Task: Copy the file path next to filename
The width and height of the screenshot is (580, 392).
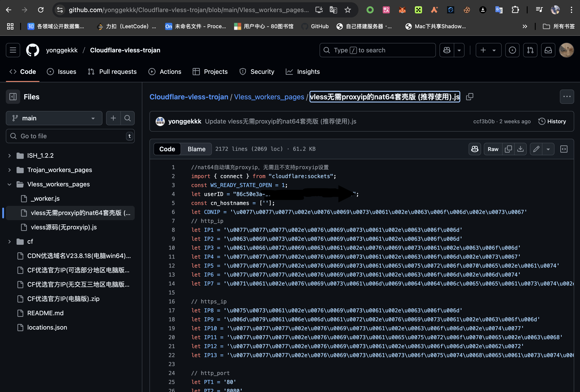Action: click(x=469, y=97)
